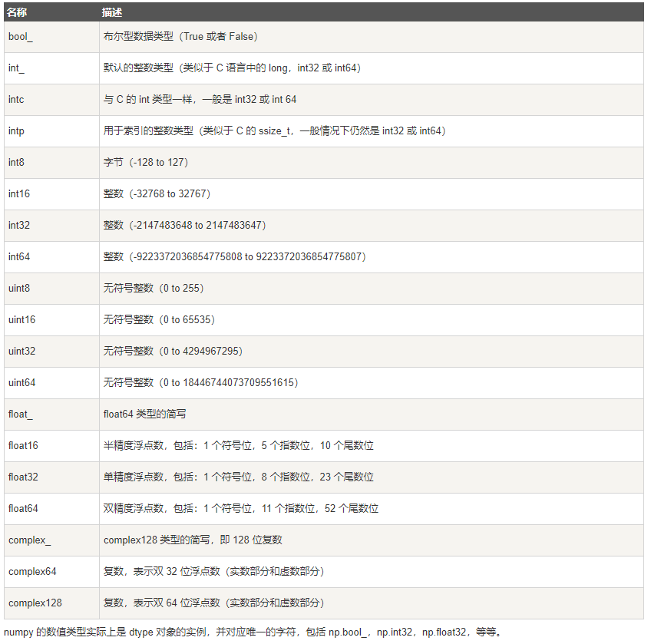Select the intp name cell
651x644 pixels.
coord(51,131)
